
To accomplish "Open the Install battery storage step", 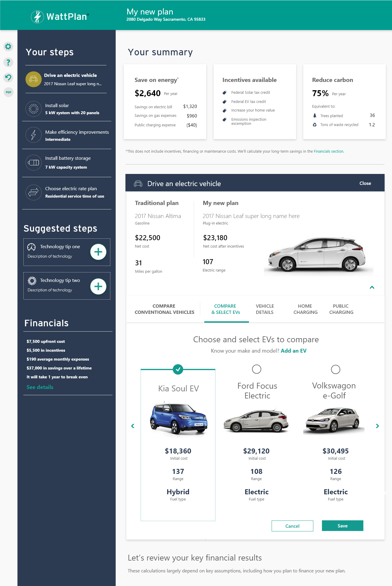I will point(67,163).
